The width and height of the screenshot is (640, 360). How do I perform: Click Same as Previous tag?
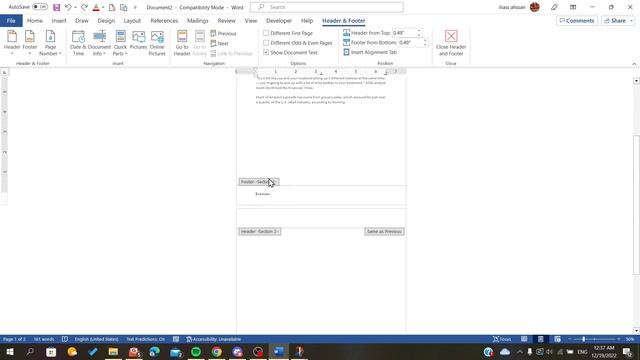384,231
